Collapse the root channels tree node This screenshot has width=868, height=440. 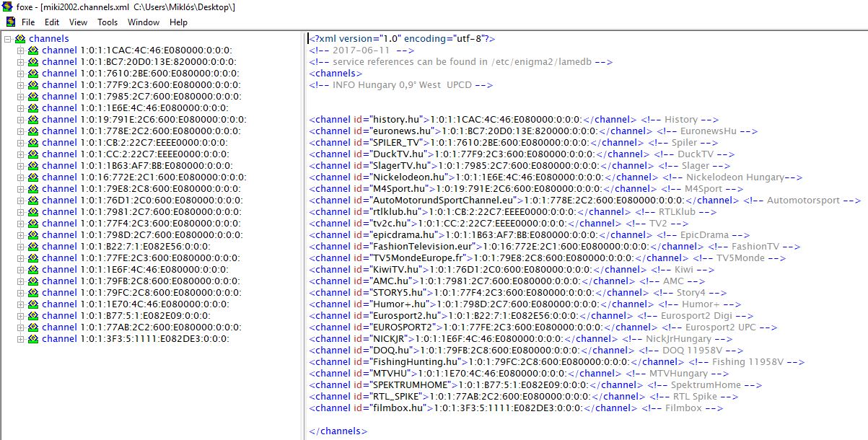click(8, 39)
